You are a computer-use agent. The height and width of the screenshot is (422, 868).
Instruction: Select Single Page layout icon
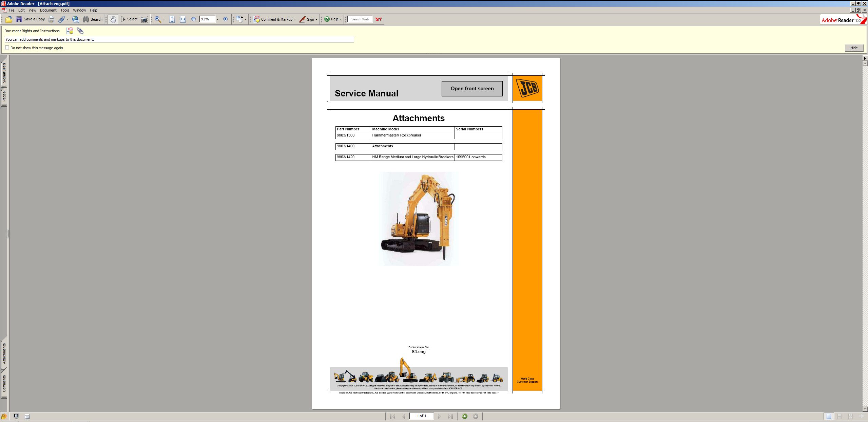pos(829,416)
